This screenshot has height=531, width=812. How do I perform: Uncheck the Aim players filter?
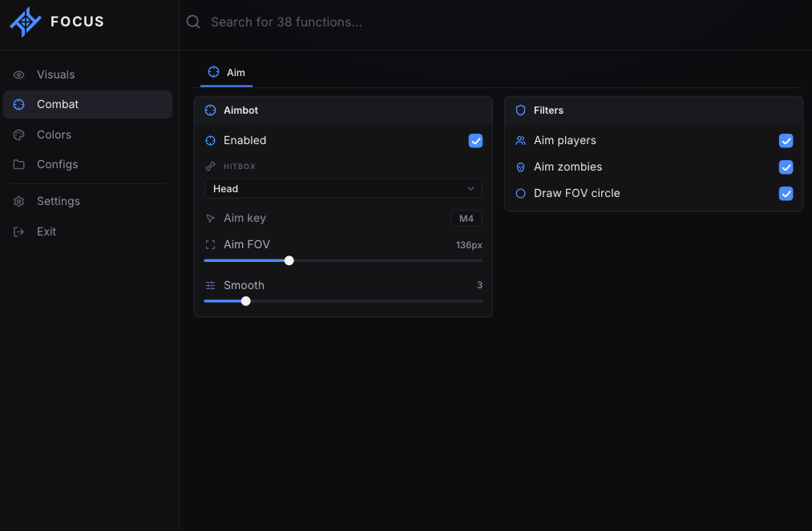coord(786,141)
